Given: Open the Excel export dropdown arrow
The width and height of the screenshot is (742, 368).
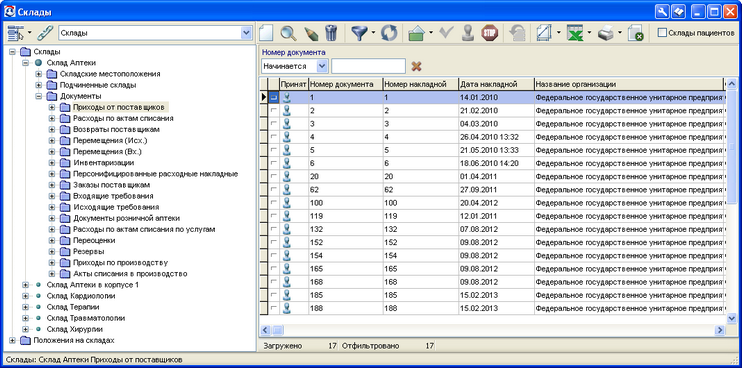Looking at the screenshot, I should tap(589, 33).
